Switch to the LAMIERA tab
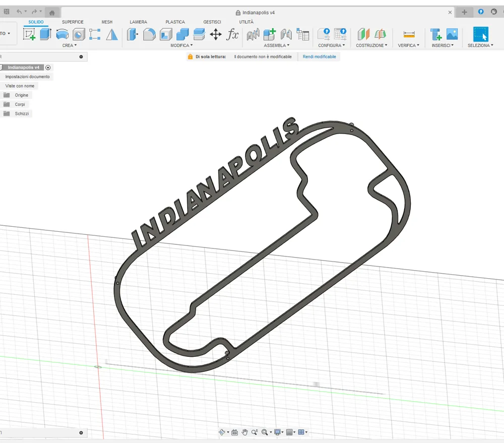 coord(138,22)
